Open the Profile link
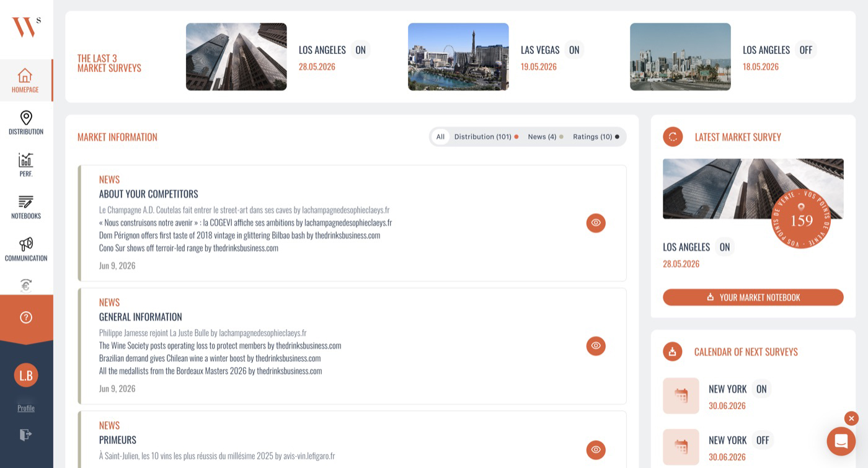868x468 pixels. (x=26, y=408)
